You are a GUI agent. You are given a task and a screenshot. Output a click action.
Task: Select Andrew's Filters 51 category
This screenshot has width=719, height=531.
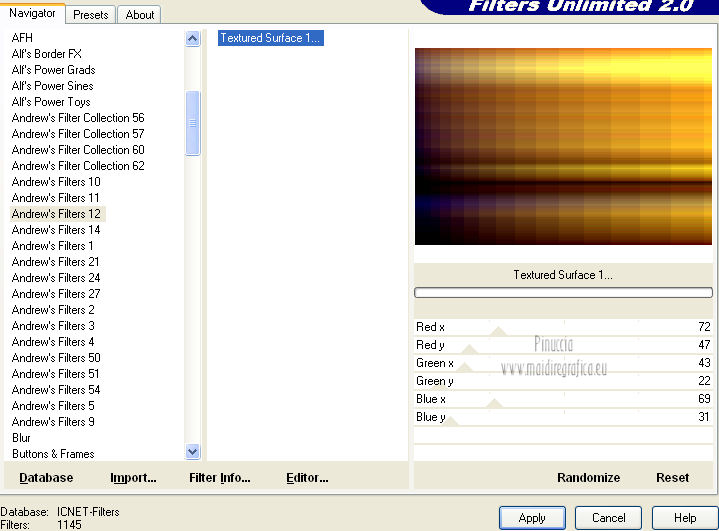[55, 374]
